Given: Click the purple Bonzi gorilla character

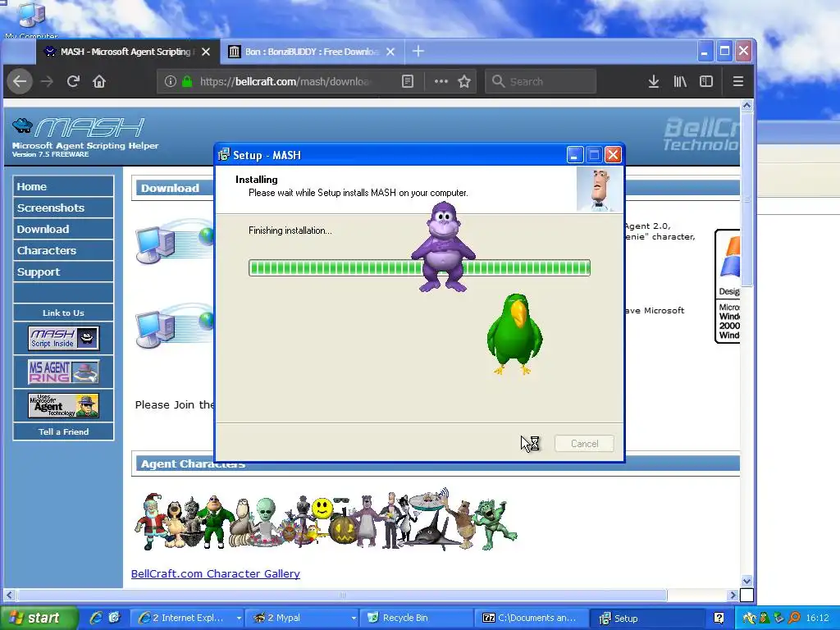Looking at the screenshot, I should click(443, 247).
